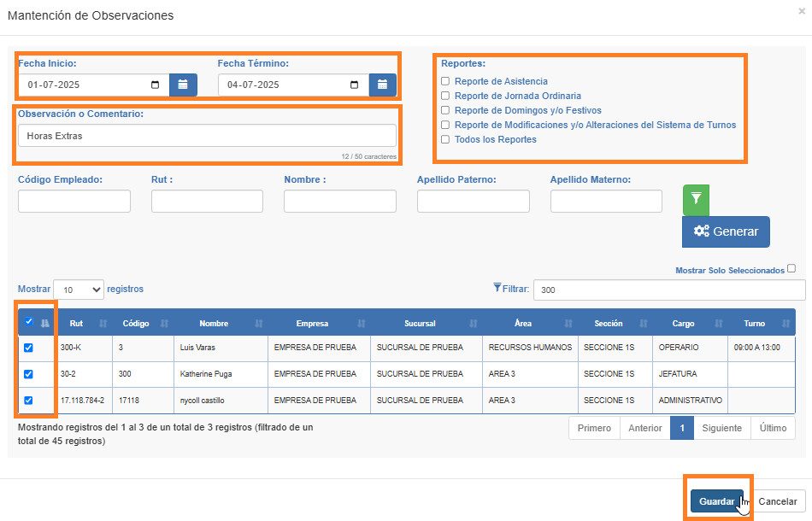Click the OPERARIO cargo cell
The width and height of the screenshot is (812, 521).
[x=691, y=348]
